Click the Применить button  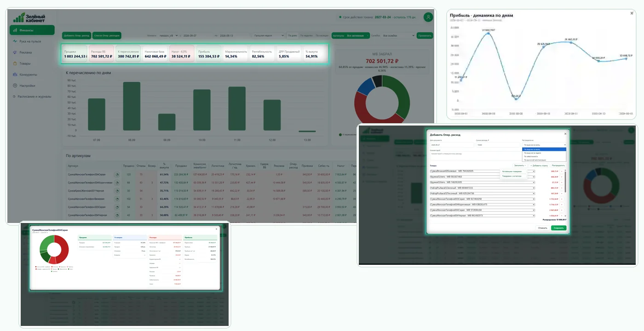[425, 35]
